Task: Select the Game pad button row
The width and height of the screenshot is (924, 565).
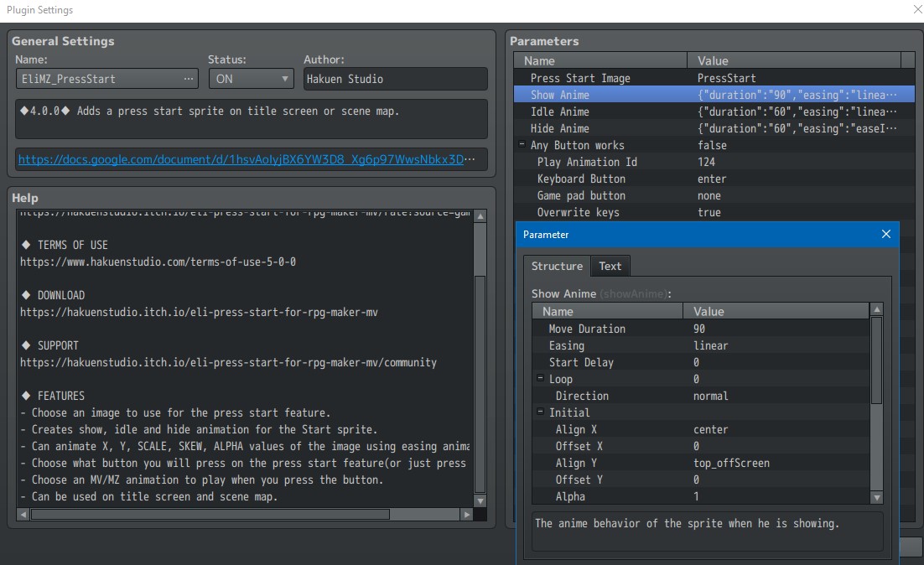Action: click(714, 195)
